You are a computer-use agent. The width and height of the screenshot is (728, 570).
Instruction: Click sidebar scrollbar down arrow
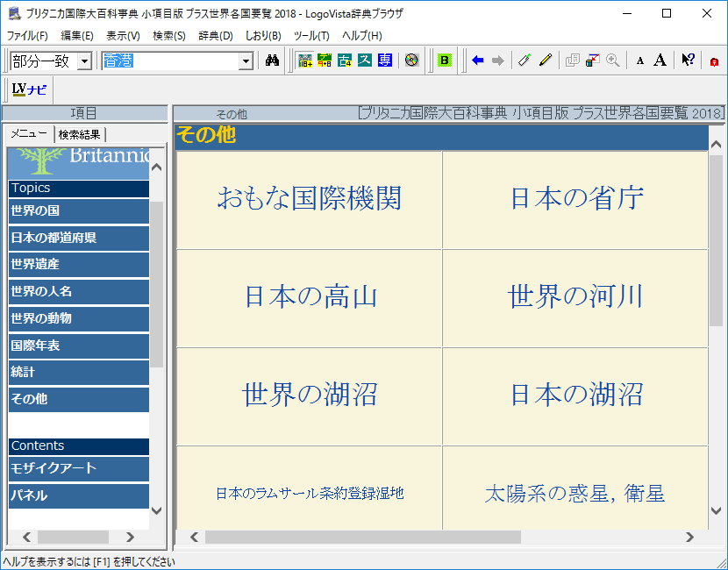[x=157, y=510]
